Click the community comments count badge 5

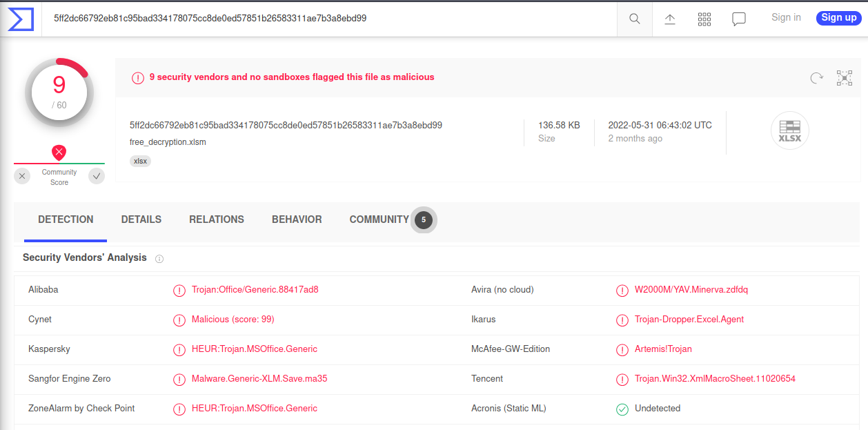(424, 220)
